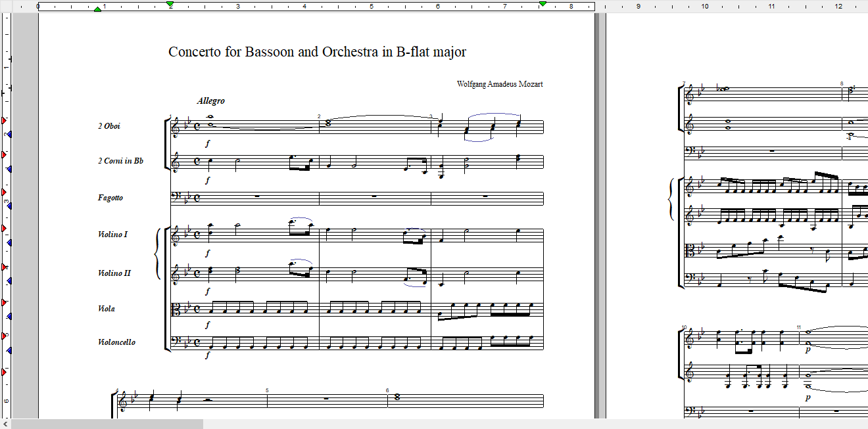The width and height of the screenshot is (868, 429).
Task: Click the treble clef on the 2 Oboi staff
Action: 175,127
